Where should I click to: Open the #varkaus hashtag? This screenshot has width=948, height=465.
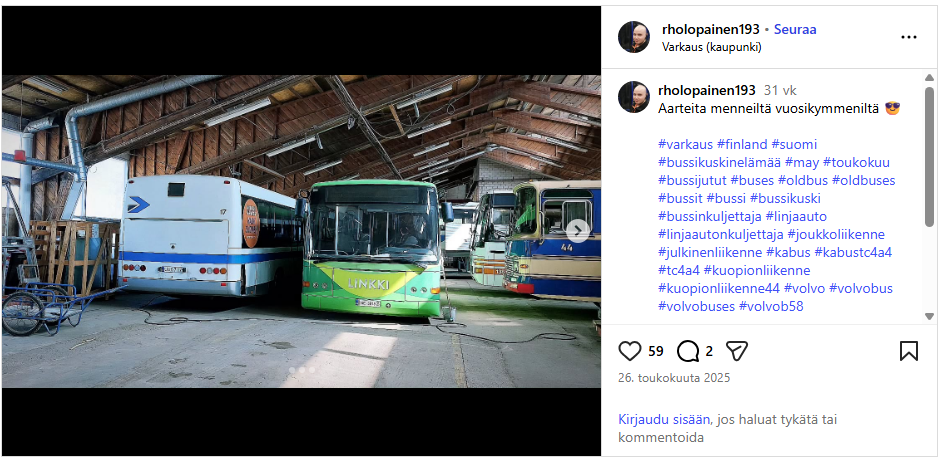(685, 144)
